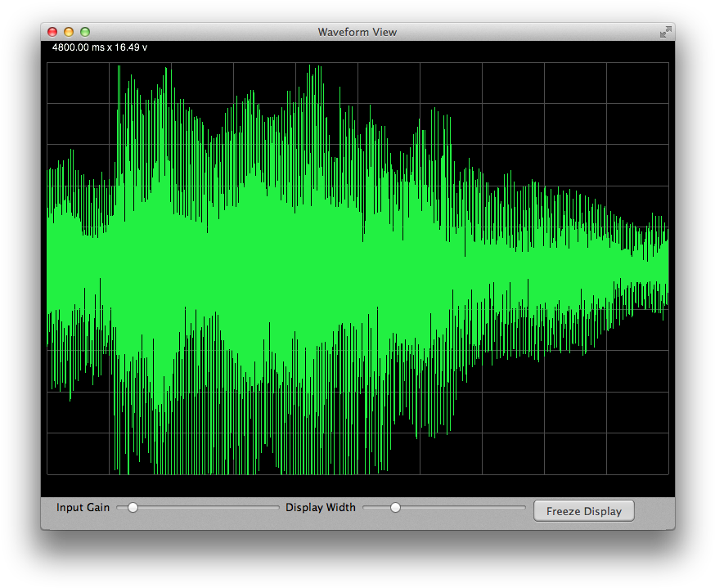This screenshot has width=715, height=588.
Task: Click the fullscreen expand icon
Action: [x=664, y=32]
